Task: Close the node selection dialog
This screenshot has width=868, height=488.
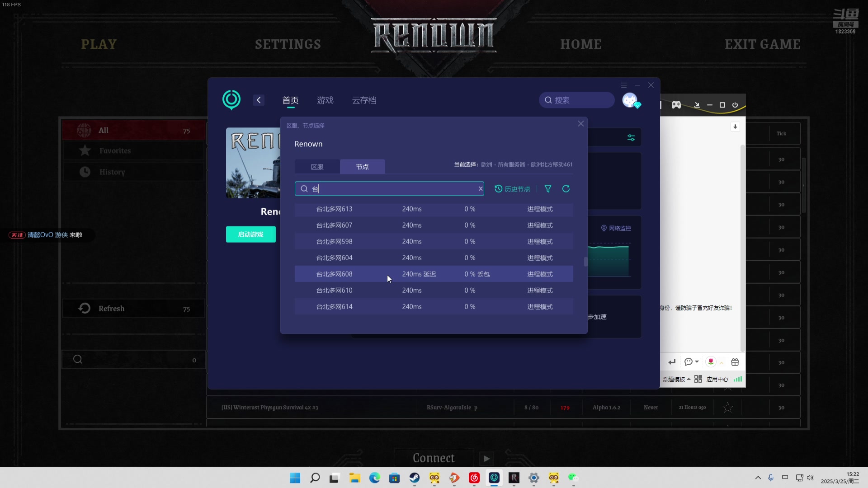Action: 581,124
